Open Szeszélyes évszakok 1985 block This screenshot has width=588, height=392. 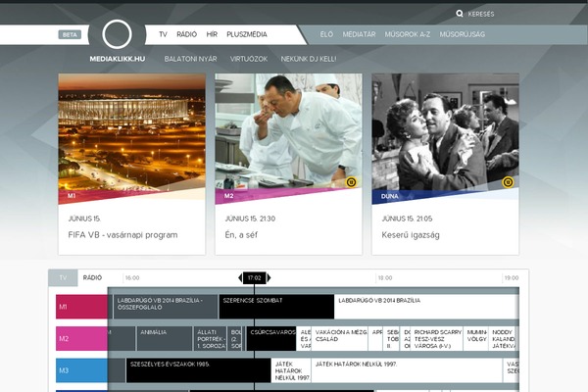[199, 370]
